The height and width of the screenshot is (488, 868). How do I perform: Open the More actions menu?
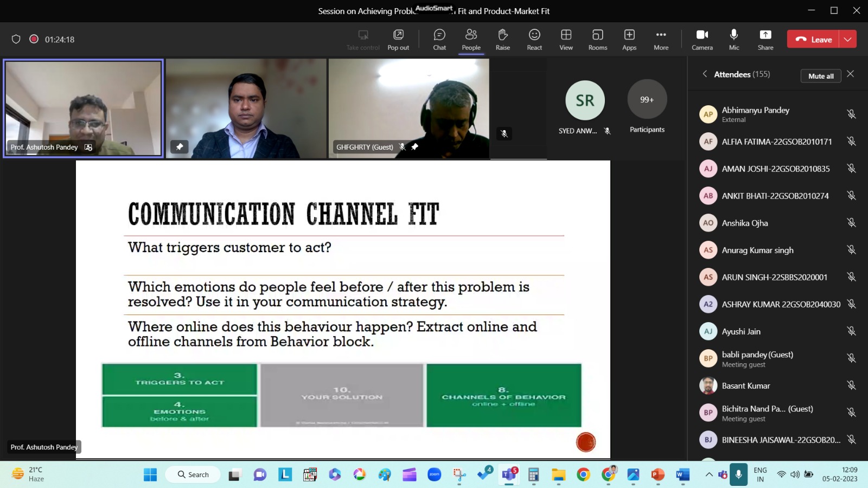click(661, 40)
